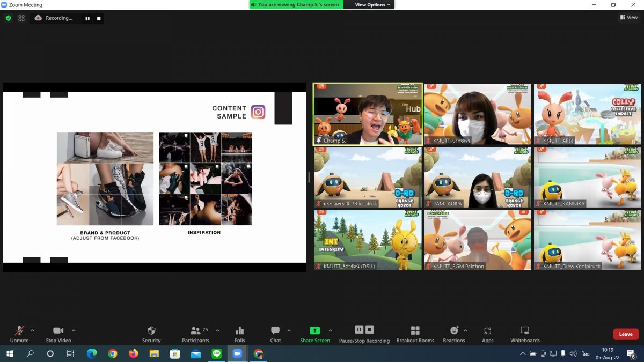
Task: Stop the video camera
Action: (x=58, y=334)
